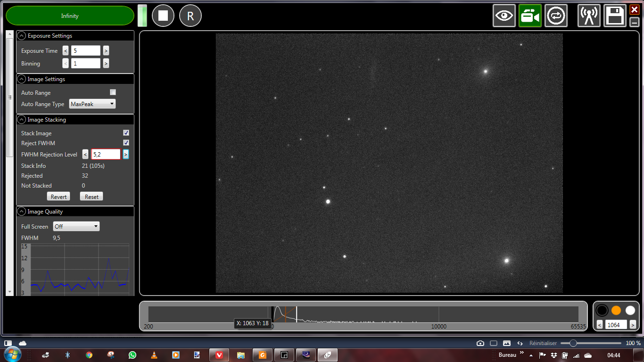The height and width of the screenshot is (362, 644).
Task: Open Google Chrome from taskbar
Action: [x=89, y=355]
